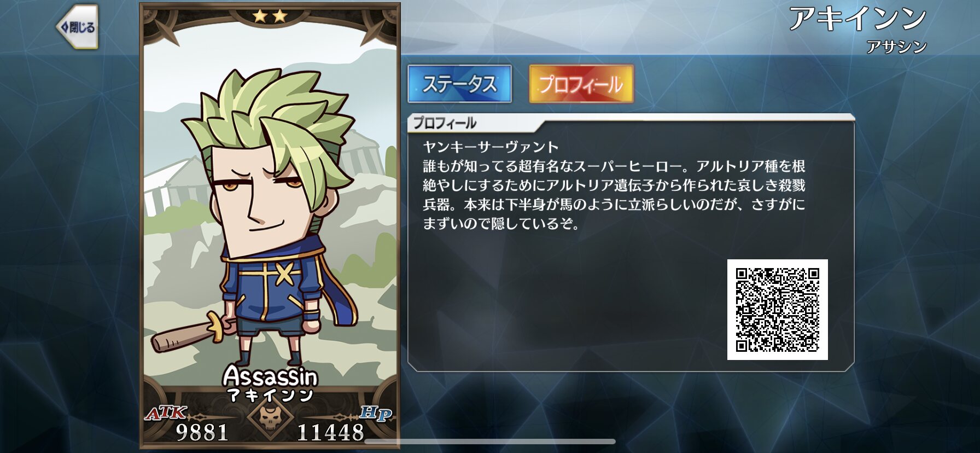The height and width of the screenshot is (453, 980).
Task: Click the QR code image
Action: [777, 310]
